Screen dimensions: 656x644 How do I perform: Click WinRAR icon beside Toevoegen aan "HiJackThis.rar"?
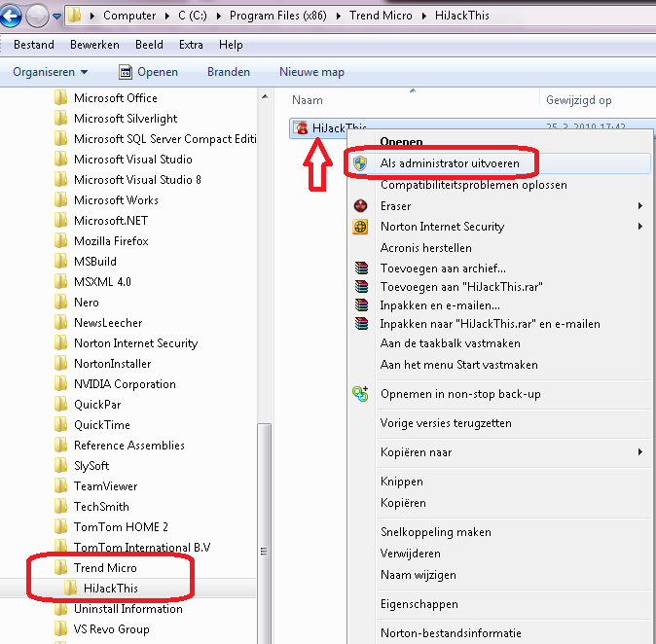click(x=361, y=286)
